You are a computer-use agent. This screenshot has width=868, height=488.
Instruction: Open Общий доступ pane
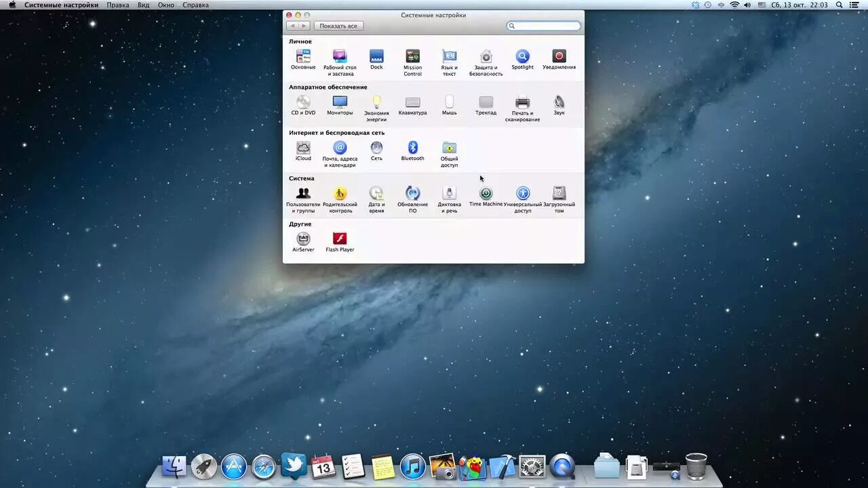449,154
